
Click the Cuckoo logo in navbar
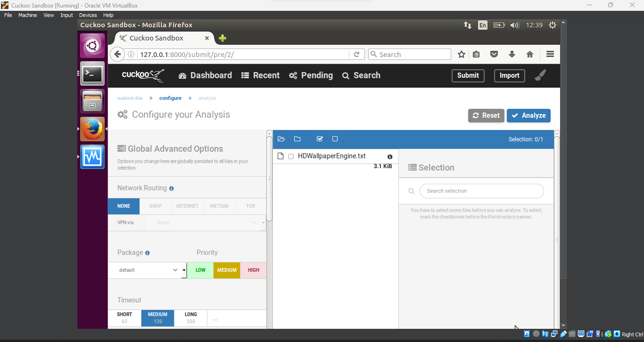(143, 75)
